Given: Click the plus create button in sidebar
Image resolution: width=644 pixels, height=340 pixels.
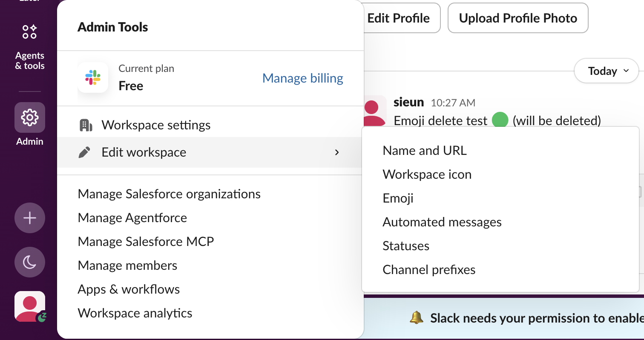Looking at the screenshot, I should [x=30, y=218].
